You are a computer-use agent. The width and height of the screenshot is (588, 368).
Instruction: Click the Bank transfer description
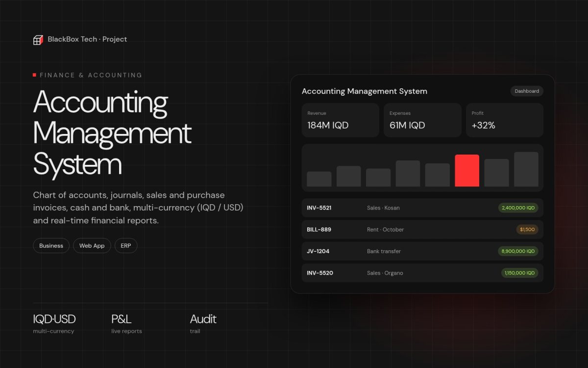384,251
